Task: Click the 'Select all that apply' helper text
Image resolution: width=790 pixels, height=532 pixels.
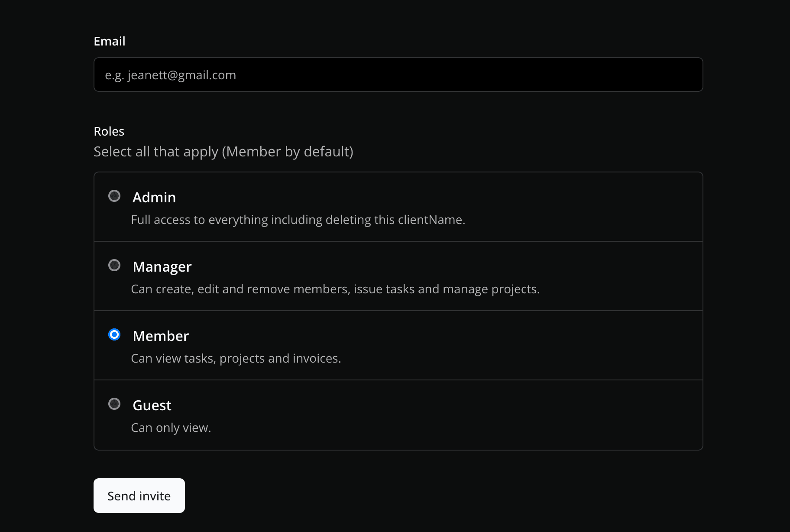Action: click(223, 152)
